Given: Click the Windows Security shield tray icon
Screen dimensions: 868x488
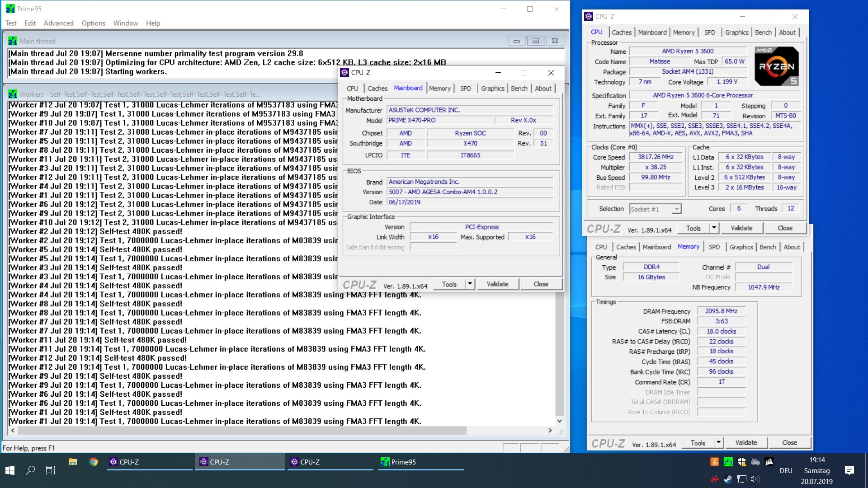Looking at the screenshot, I should click(x=741, y=462).
